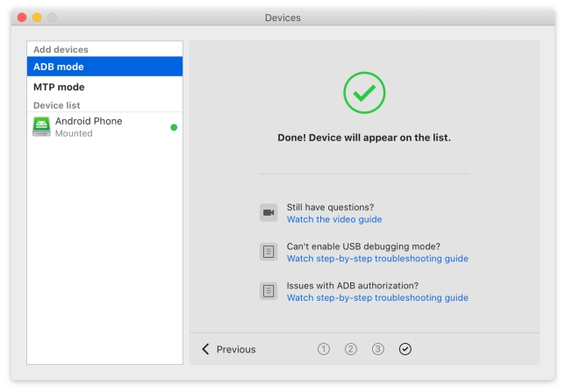Click document icon beside ADB authorization question
Viewport: 566px width, 392px height.
(x=269, y=291)
